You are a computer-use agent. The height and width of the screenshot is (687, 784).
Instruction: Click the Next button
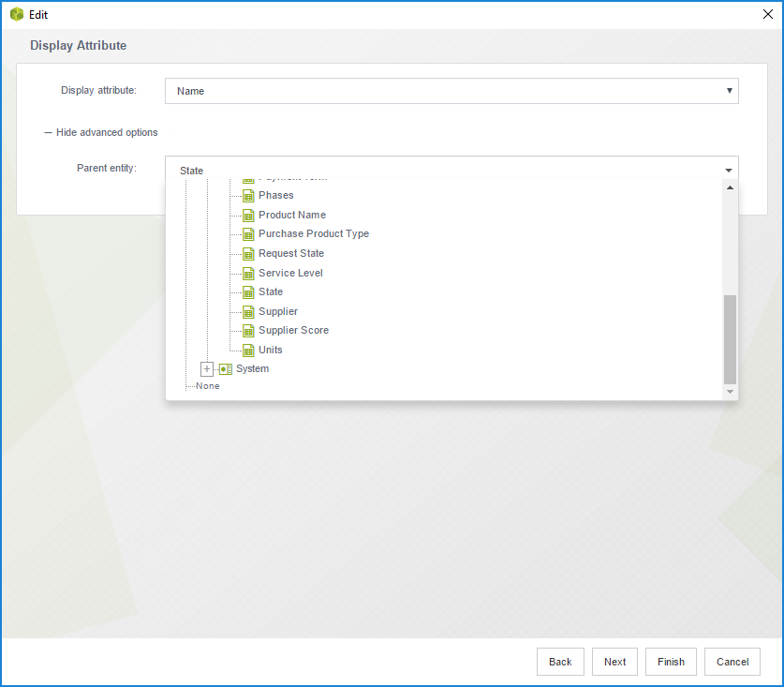pyautogui.click(x=614, y=662)
